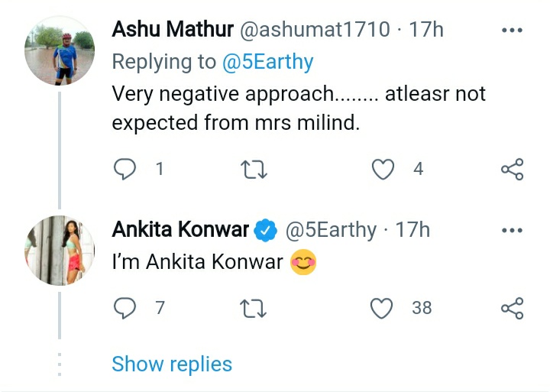This screenshot has height=392, width=550.
Task: Reply to Ankita Konwar's tweet
Action: [125, 308]
